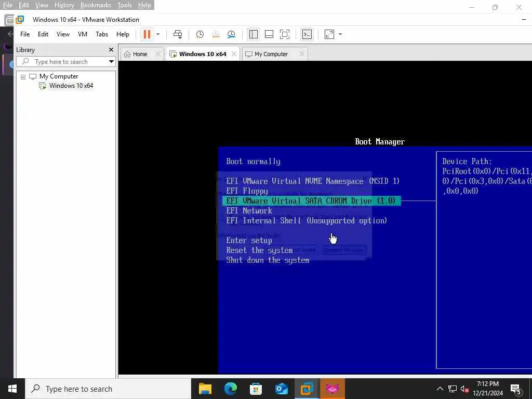Toggle the library sidebar view icon
The image size is (532, 399).
coord(254,34)
